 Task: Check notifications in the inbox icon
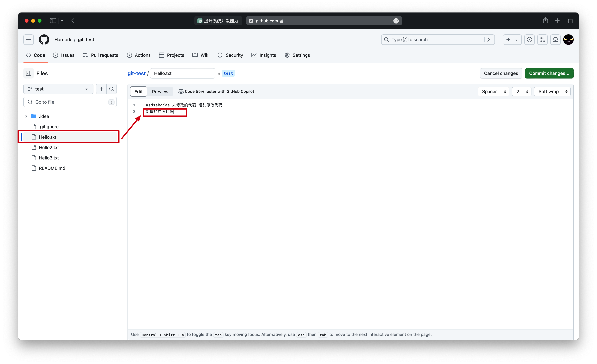(x=555, y=39)
